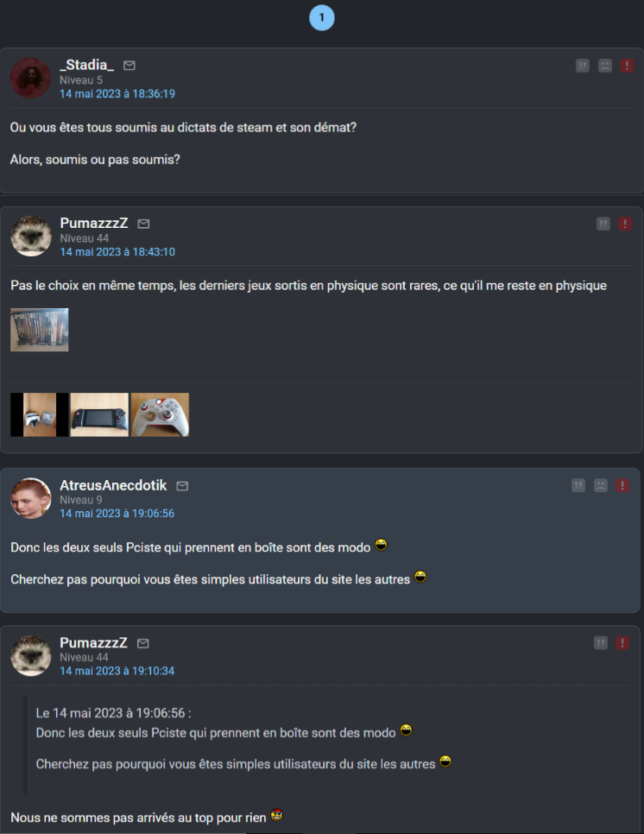Quote PumazzzZ's 18:43:10 post
644x834 pixels.
[603, 224]
